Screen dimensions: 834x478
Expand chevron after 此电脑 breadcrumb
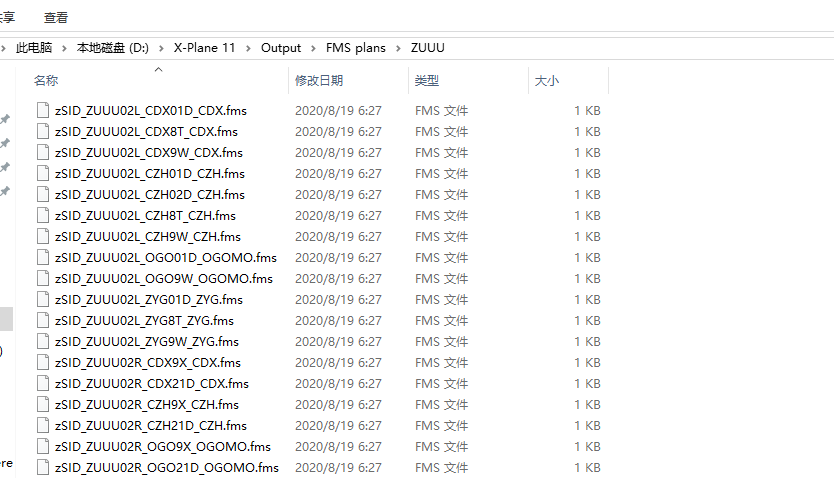(64, 48)
